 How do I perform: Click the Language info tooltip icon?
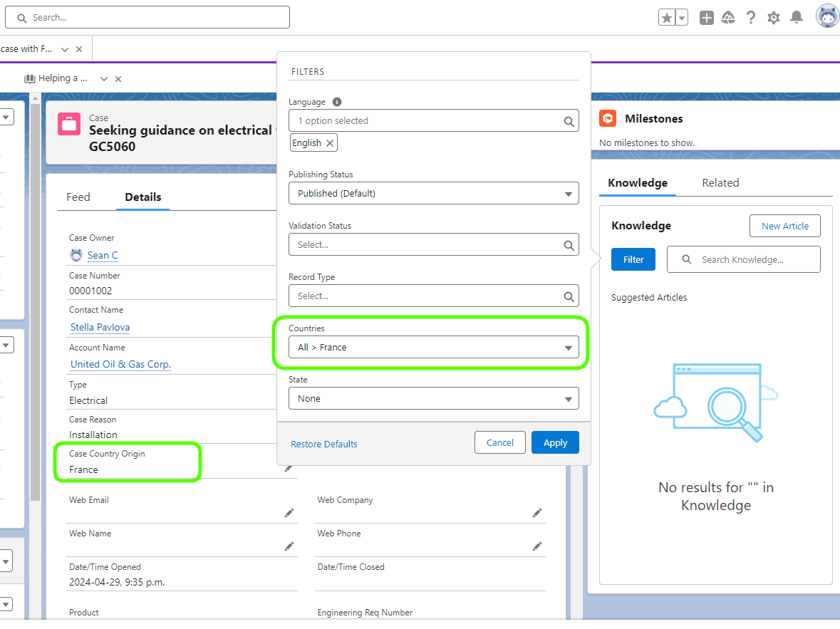pos(337,102)
